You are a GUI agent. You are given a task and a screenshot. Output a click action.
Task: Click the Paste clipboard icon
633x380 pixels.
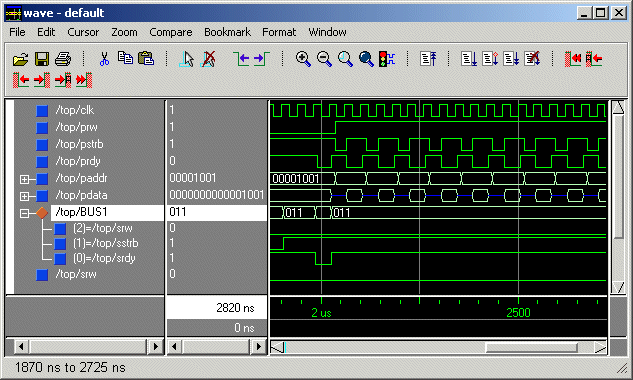pyautogui.click(x=146, y=59)
